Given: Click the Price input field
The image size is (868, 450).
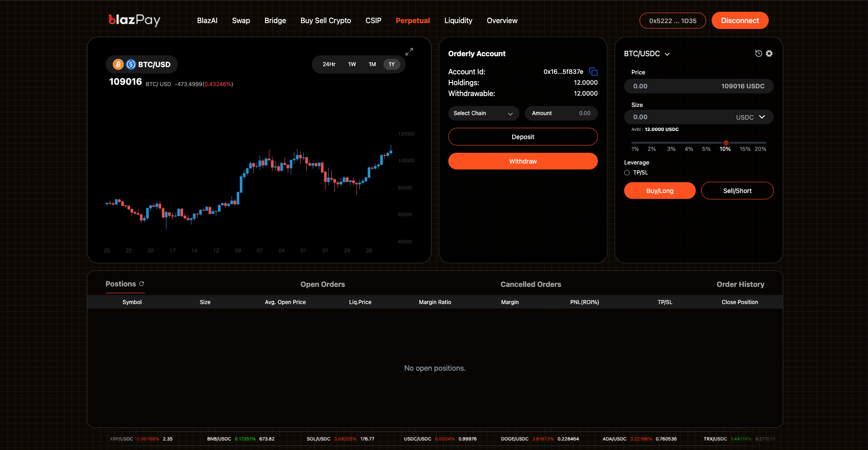Looking at the screenshot, I should [x=699, y=86].
